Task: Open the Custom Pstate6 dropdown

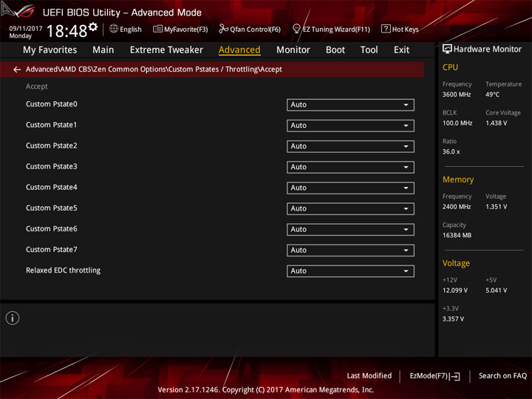Action: pos(350,229)
